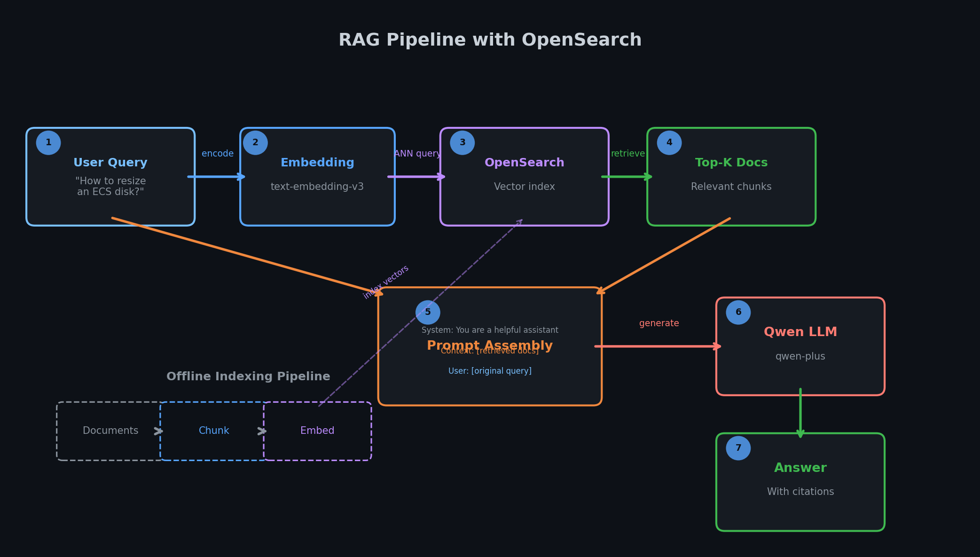Select the dashed Chunk box
980x557 pixels.
tap(214, 431)
